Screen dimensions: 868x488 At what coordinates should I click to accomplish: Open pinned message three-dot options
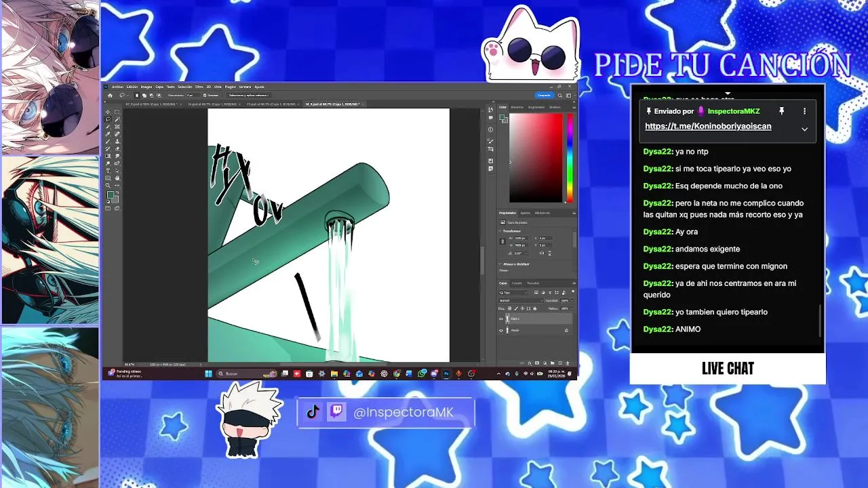click(804, 111)
